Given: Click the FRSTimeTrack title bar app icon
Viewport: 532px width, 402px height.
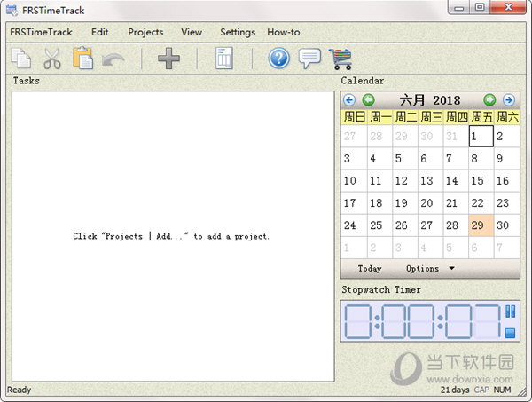Looking at the screenshot, I should 12,11.
